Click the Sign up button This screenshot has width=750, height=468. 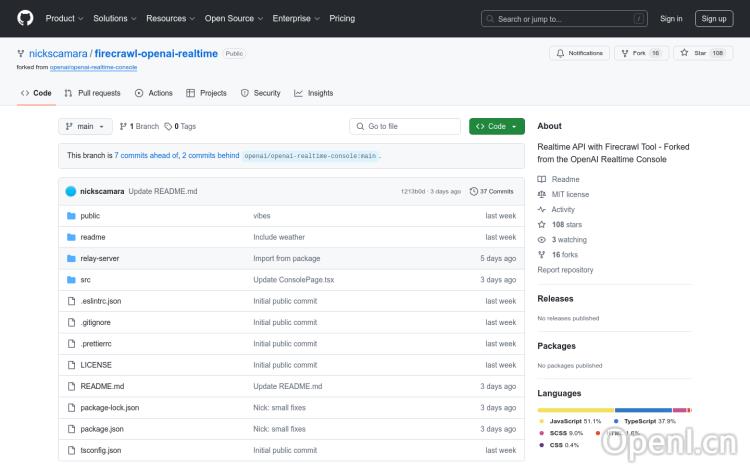[x=714, y=18]
